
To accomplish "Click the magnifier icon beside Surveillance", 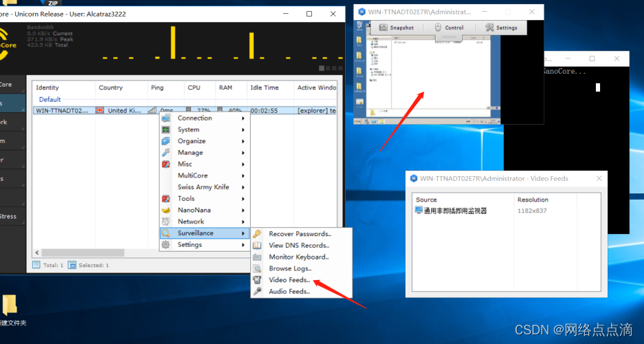I will click(x=166, y=233).
